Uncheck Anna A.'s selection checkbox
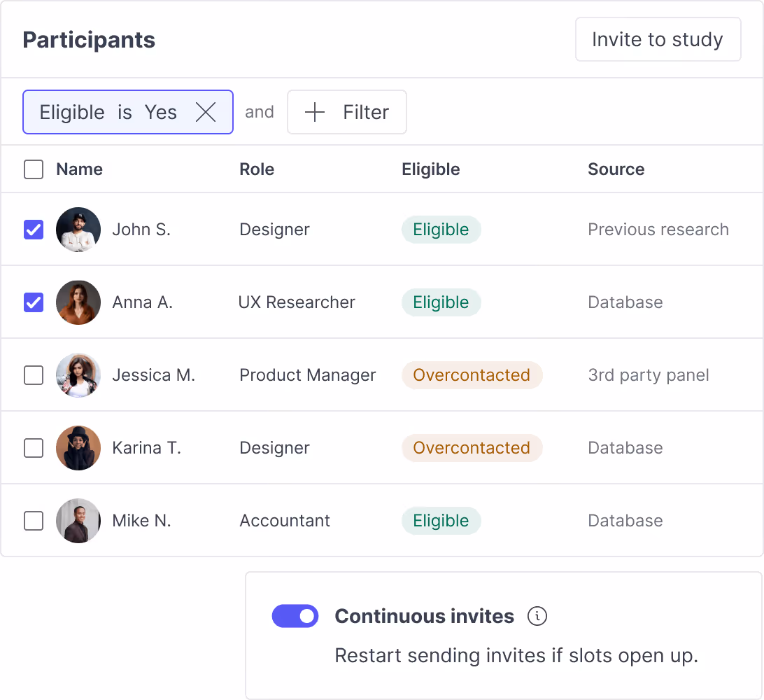Screen dimensions: 764x700 click(33, 302)
